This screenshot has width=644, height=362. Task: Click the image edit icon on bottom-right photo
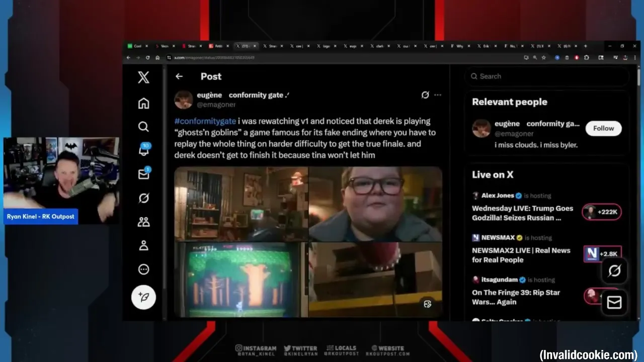point(428,304)
